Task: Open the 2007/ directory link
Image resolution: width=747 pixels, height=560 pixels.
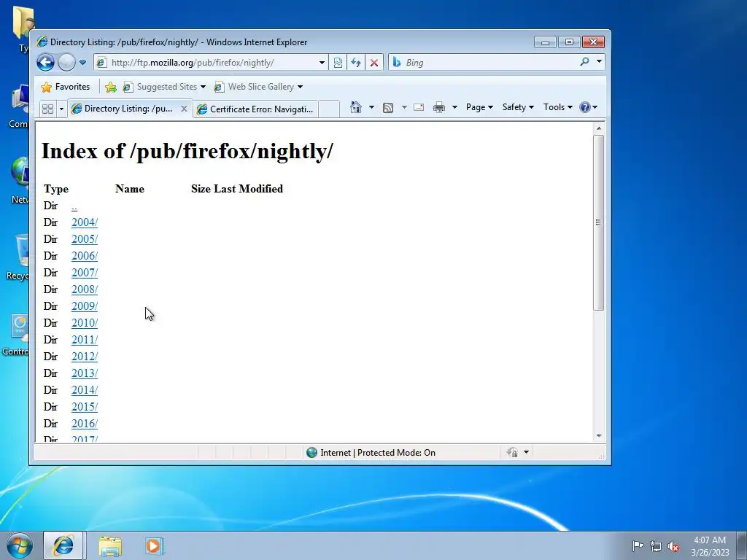Action: click(85, 273)
